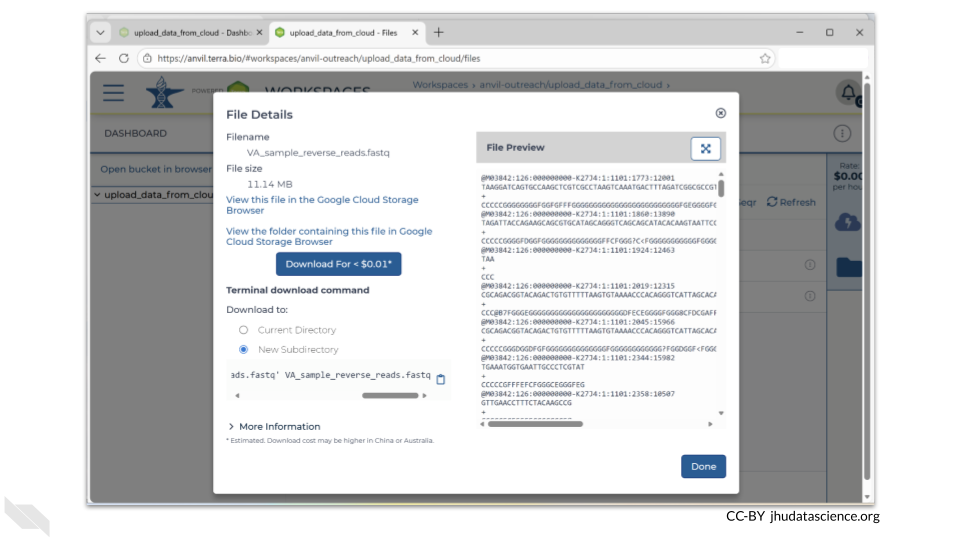Close the Dashboard browser tab
Screen dimensions: 960x540
pyautogui.click(x=259, y=32)
